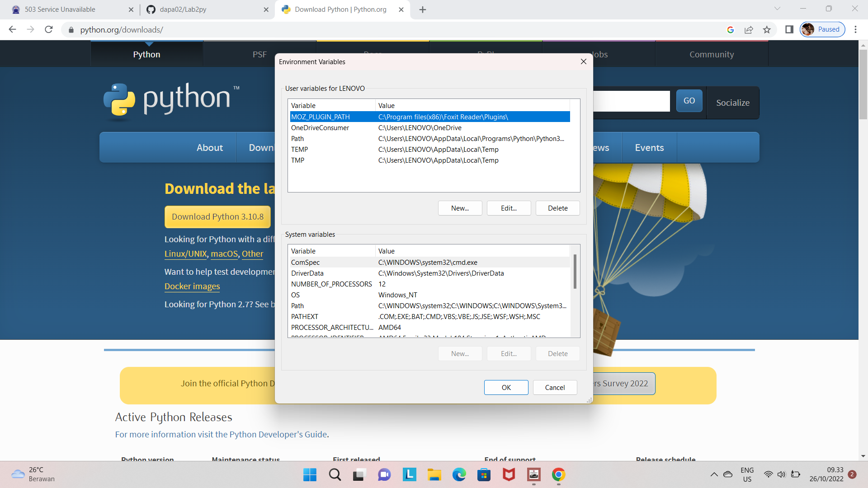868x488 pixels.
Task: Open the Community menu on python.org
Action: 711,55
